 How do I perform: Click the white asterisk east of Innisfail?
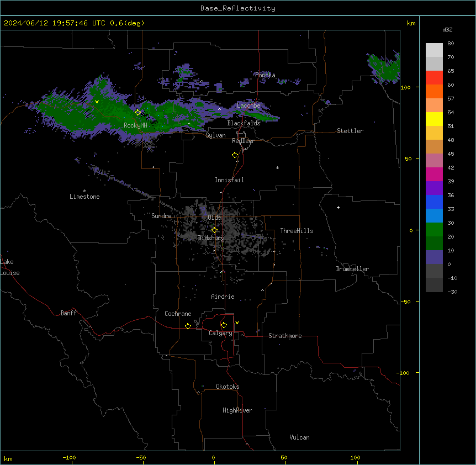click(277, 167)
